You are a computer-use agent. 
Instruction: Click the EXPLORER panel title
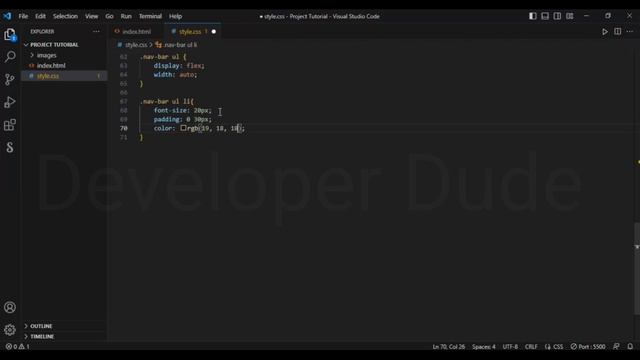pos(42,31)
